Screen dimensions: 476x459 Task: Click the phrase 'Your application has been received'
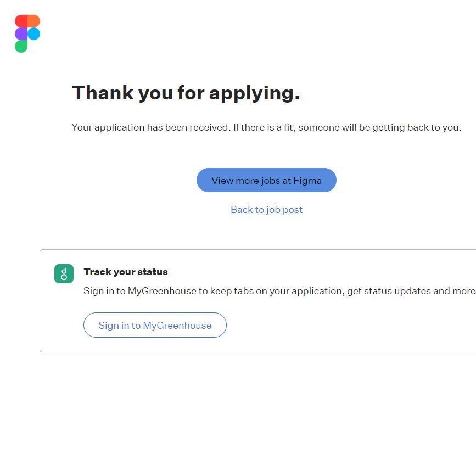point(150,128)
